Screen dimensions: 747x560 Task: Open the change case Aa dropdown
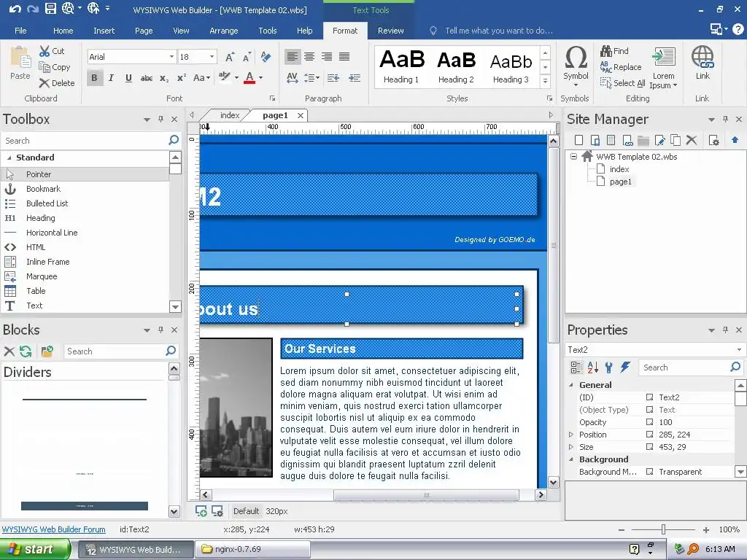pyautogui.click(x=201, y=77)
